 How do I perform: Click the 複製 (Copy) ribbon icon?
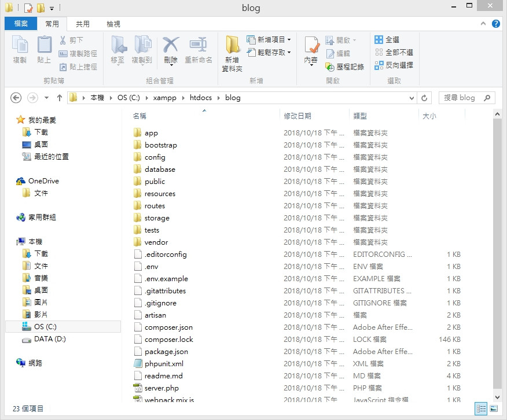click(20, 49)
